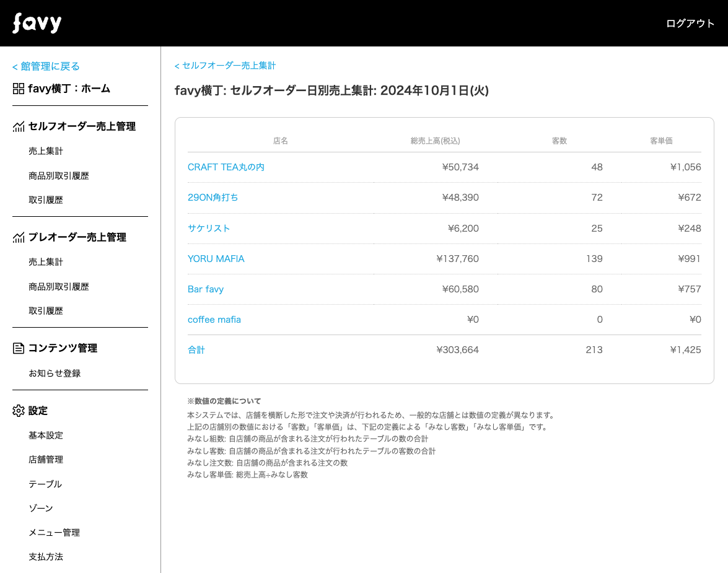Click the 客単価 column header
The width and height of the screenshot is (728, 573).
coord(661,141)
